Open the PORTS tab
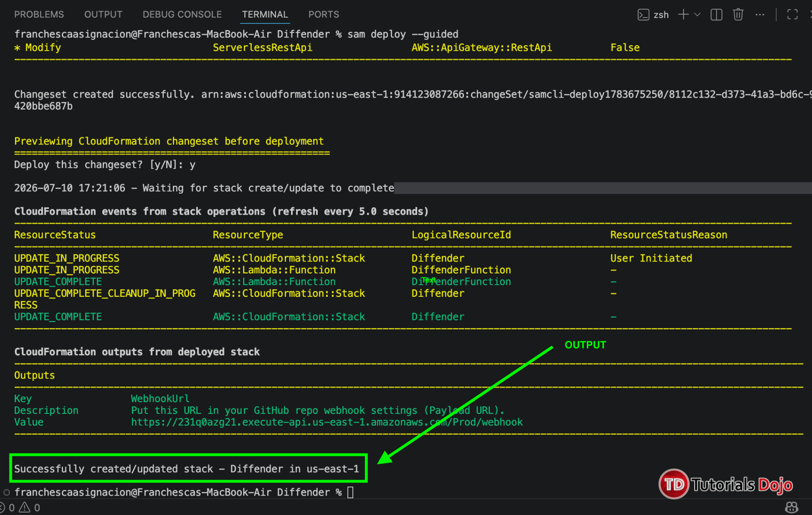 (324, 14)
